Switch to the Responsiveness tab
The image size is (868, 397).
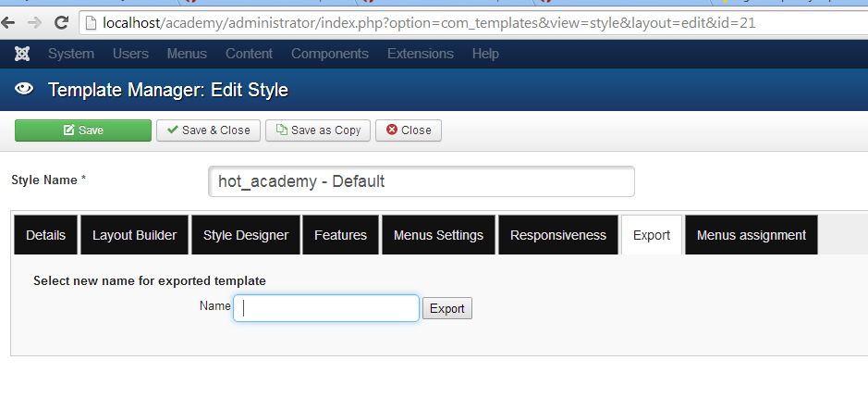tap(558, 235)
